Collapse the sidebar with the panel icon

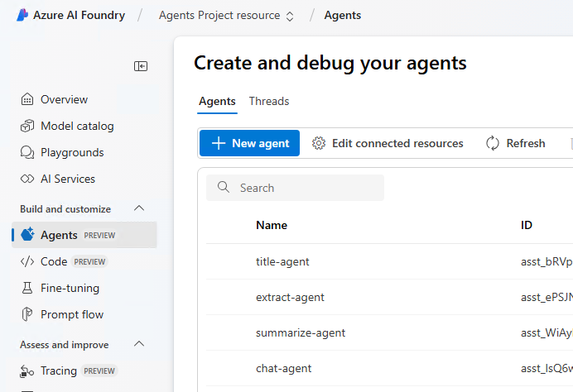pyautogui.click(x=141, y=66)
